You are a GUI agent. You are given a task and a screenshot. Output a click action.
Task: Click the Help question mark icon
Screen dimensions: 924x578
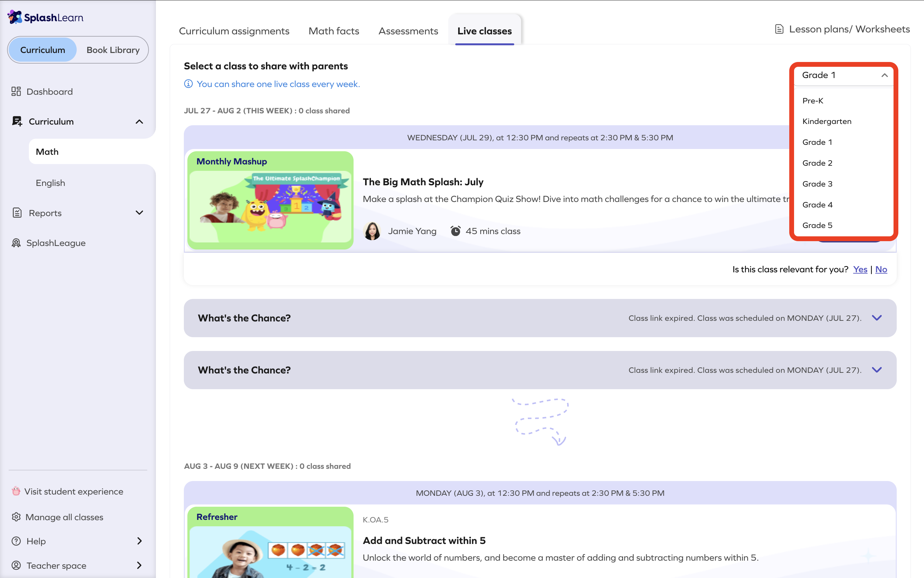click(x=16, y=541)
